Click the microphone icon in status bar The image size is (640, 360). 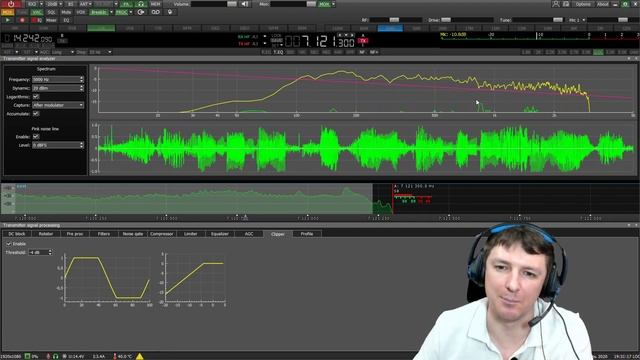coord(48,356)
